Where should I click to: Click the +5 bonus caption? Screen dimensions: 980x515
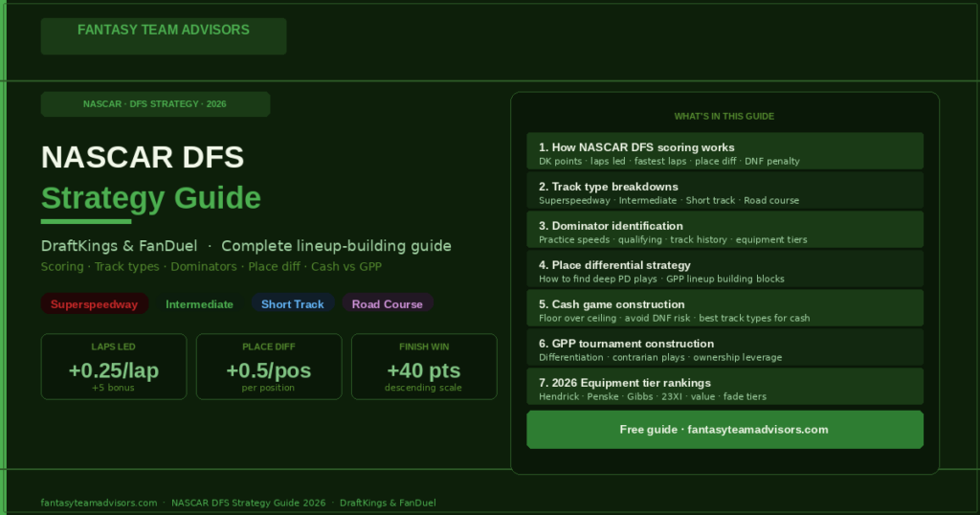pos(113,388)
